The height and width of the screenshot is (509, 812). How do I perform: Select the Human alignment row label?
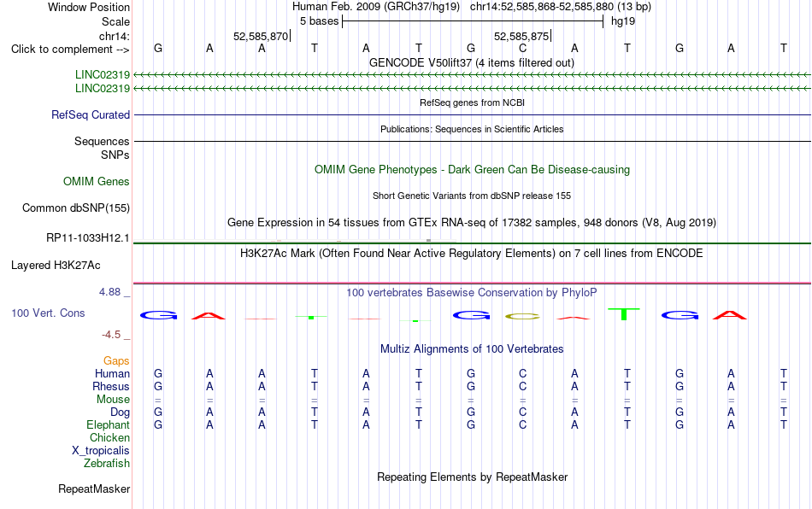coord(112,373)
